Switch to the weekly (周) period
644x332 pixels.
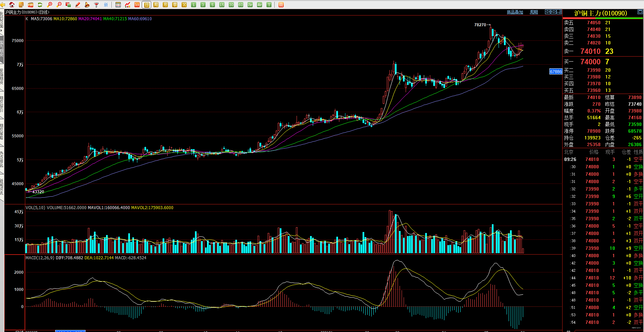156,5
